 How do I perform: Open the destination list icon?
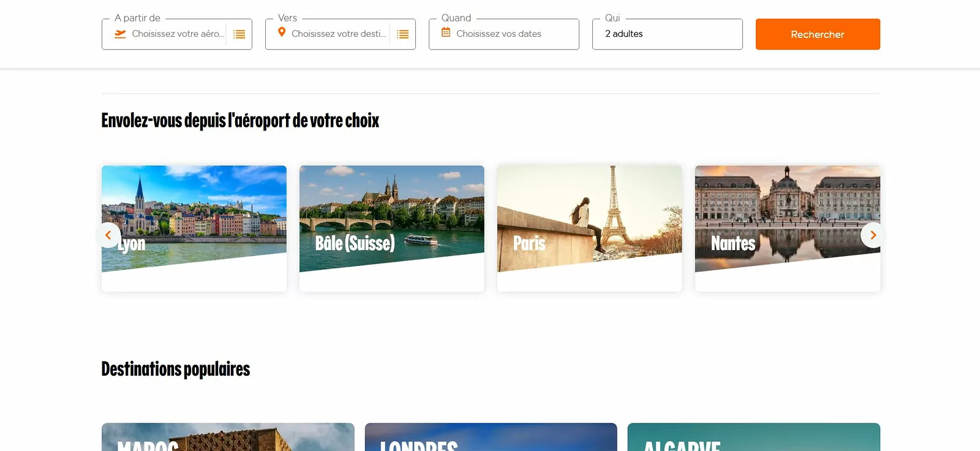[x=402, y=34]
